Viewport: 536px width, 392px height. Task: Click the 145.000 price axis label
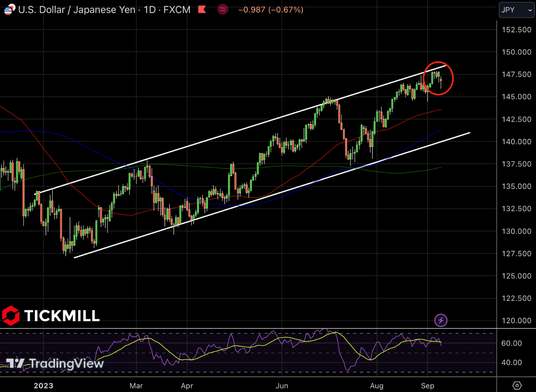517,97
